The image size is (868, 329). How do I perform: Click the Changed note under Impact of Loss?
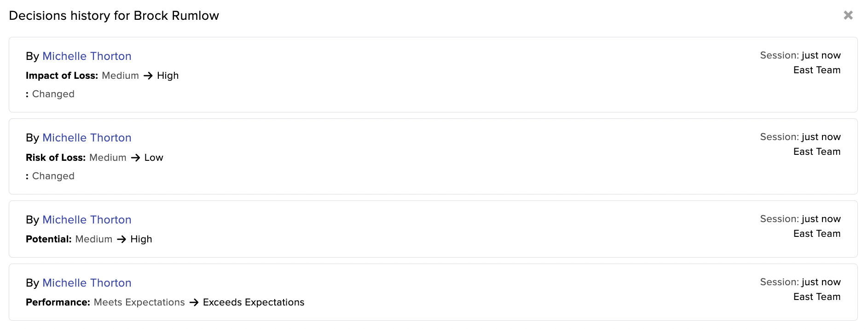53,94
